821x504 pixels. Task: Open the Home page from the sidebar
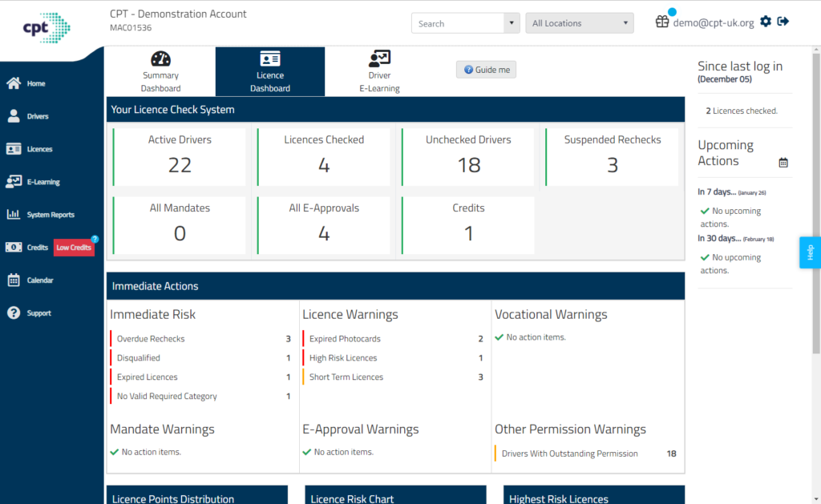tap(30, 83)
